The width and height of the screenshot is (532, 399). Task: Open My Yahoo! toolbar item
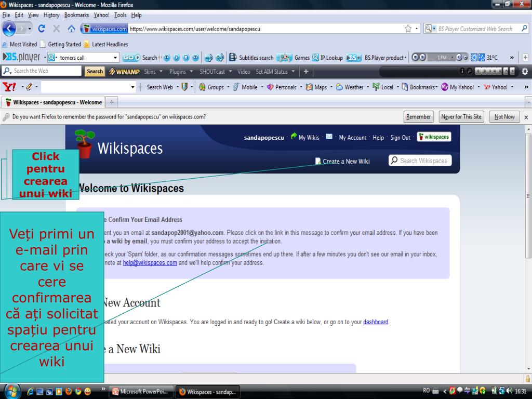tap(457, 87)
